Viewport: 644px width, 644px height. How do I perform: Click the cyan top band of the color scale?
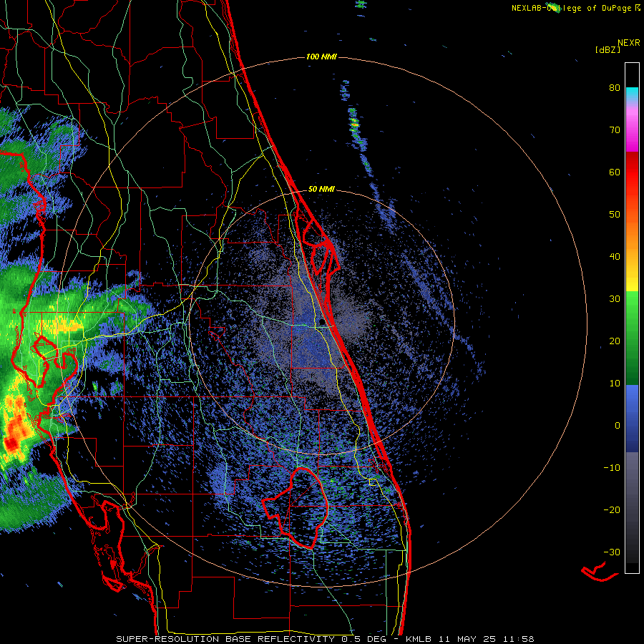(632, 94)
